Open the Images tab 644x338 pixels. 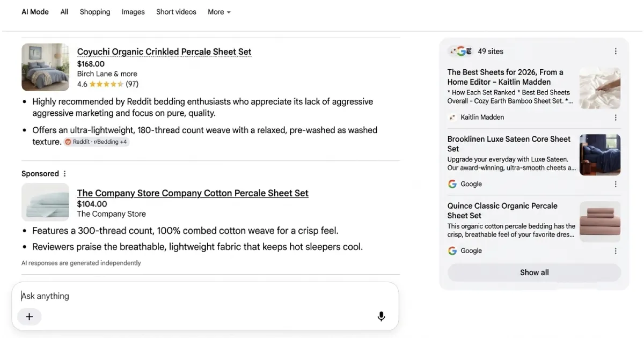[x=133, y=12]
